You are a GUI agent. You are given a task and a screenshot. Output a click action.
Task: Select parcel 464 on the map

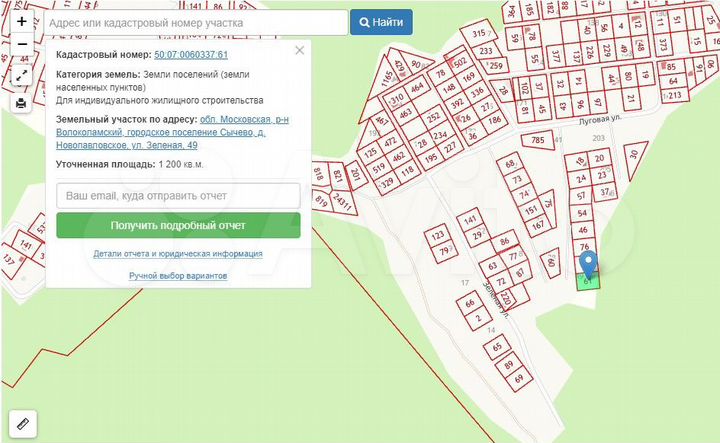point(416,87)
